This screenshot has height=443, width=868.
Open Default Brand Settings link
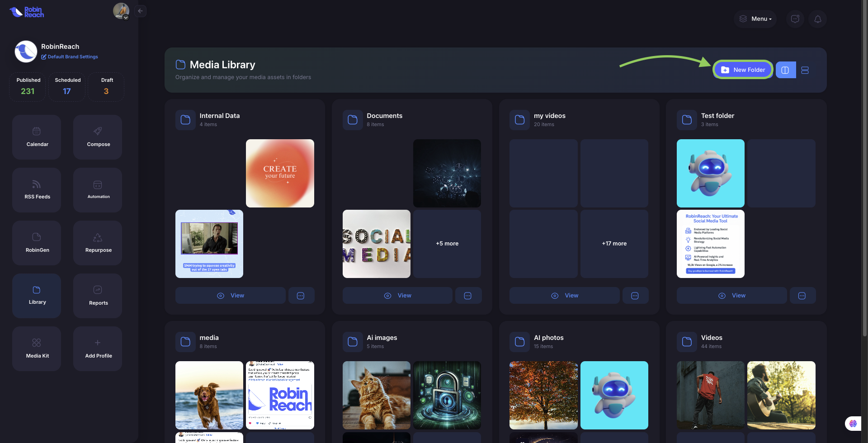tap(70, 57)
